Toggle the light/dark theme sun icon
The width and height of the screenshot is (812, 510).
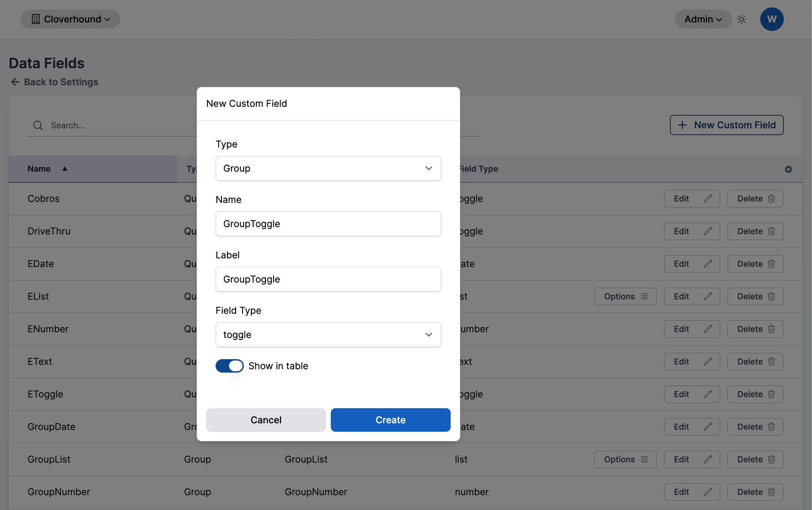(741, 19)
